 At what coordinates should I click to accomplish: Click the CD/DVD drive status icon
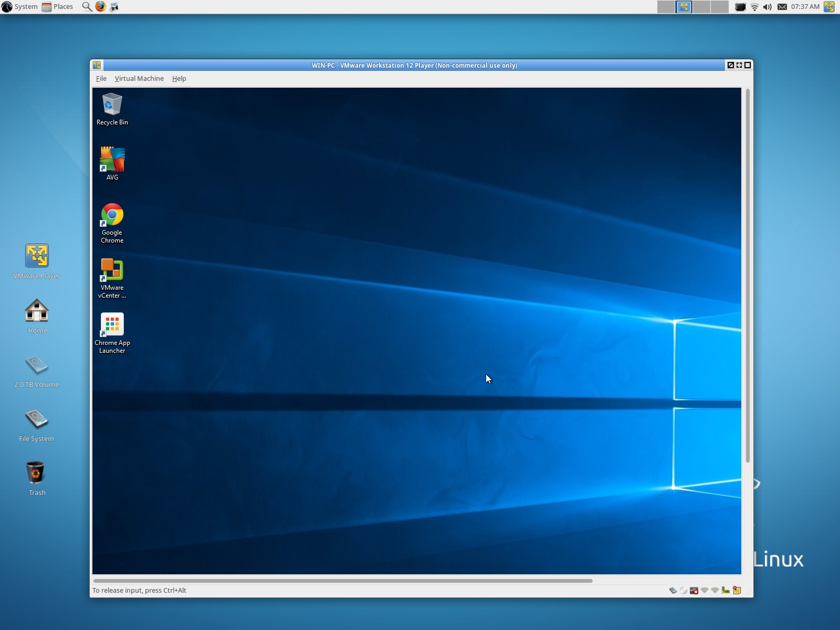tap(684, 590)
